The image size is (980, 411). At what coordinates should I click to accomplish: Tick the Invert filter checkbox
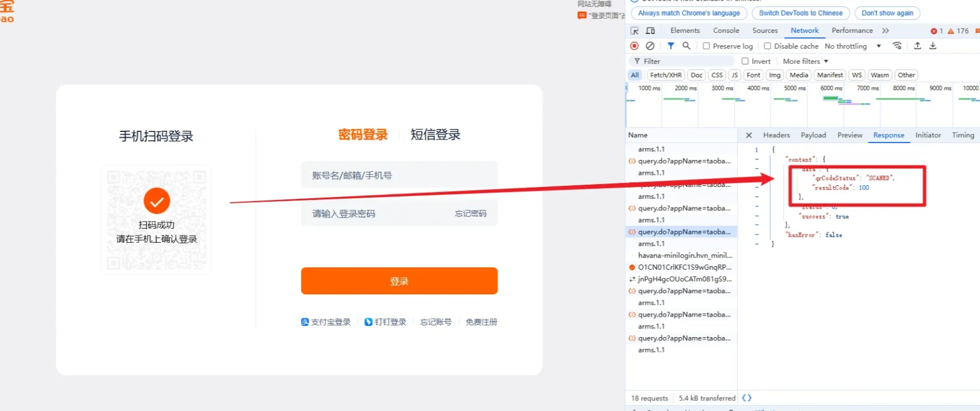click(745, 61)
